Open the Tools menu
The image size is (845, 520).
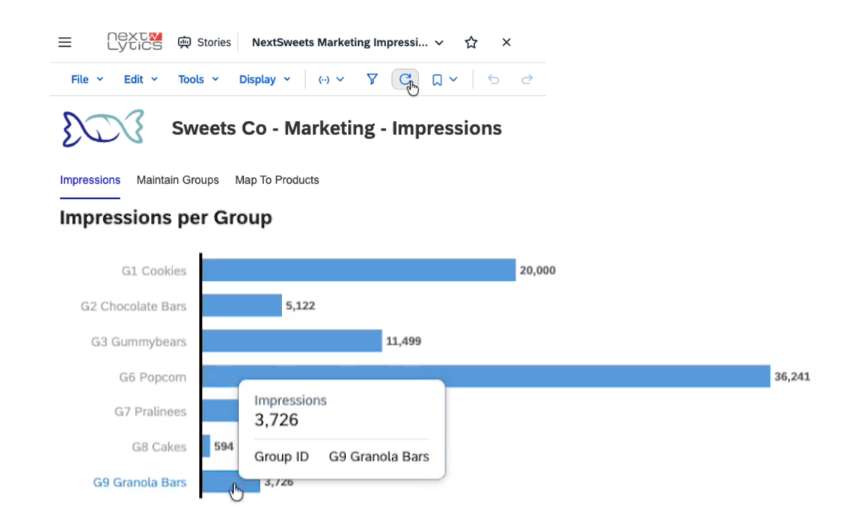(x=198, y=79)
